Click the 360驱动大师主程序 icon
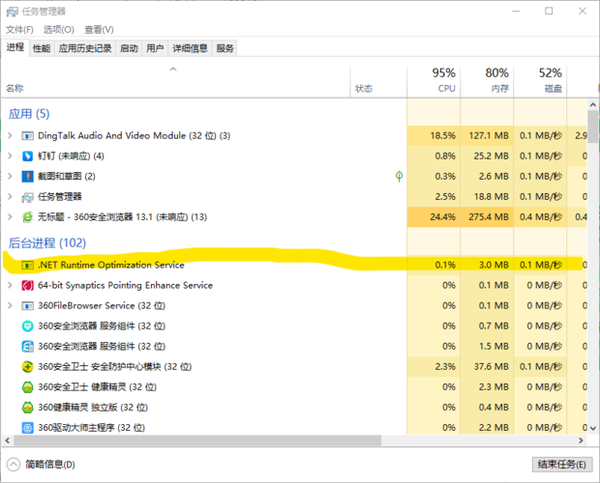The height and width of the screenshot is (483, 600). (27, 428)
